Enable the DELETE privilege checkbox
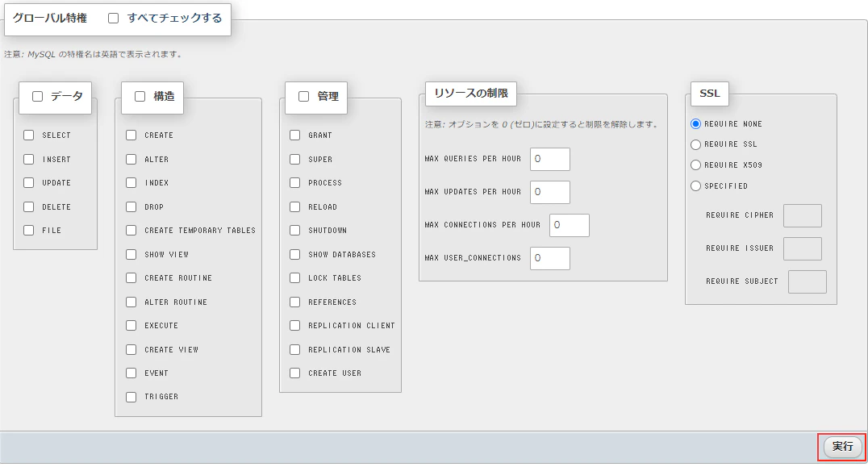This screenshot has height=471, width=868. click(29, 207)
